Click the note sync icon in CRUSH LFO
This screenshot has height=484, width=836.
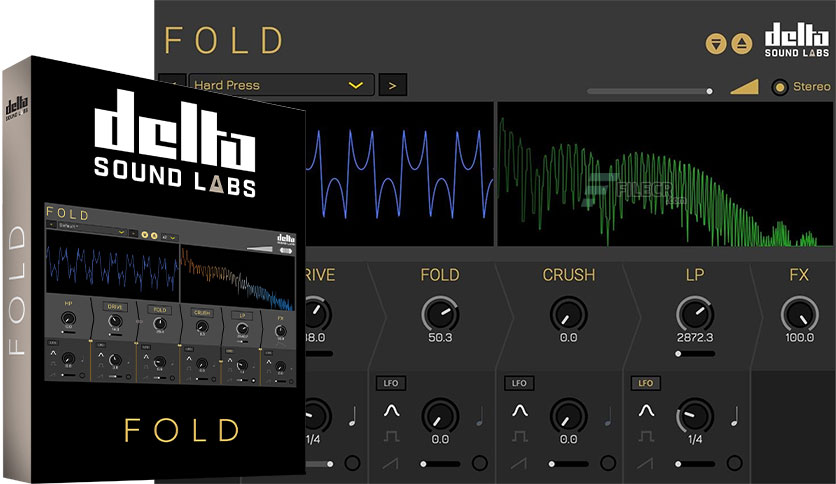[608, 416]
